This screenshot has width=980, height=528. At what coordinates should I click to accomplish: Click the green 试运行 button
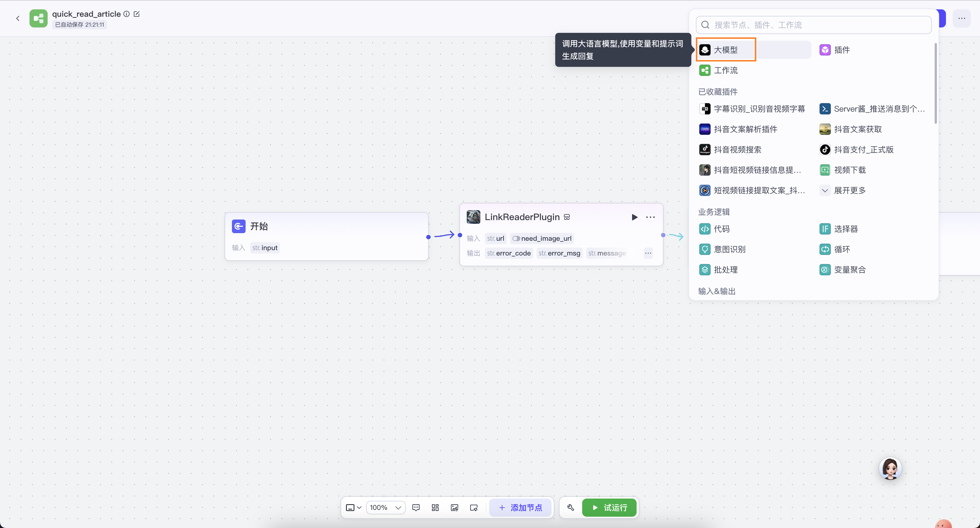[x=609, y=508]
